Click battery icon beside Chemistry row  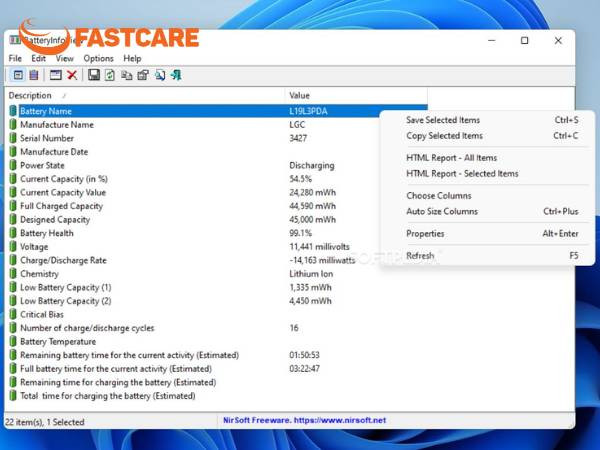pyautogui.click(x=13, y=274)
